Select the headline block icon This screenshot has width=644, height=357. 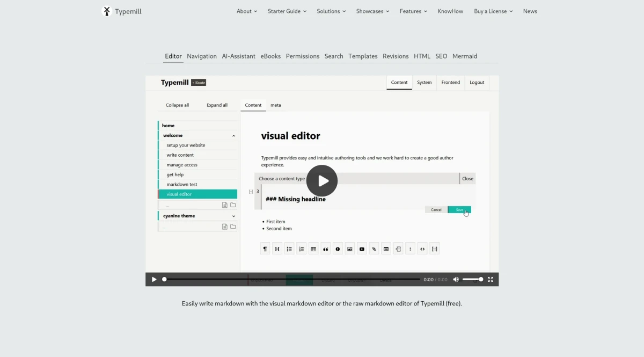click(x=277, y=249)
